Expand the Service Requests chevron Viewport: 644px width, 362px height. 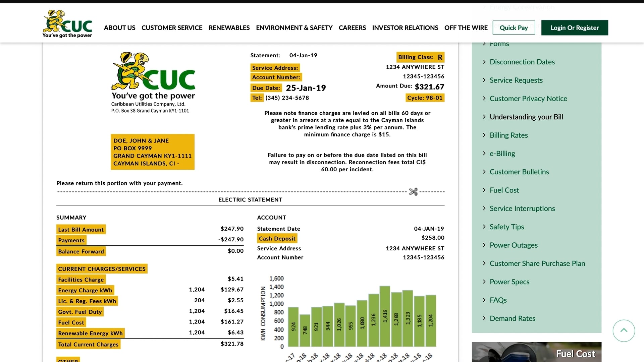484,80
